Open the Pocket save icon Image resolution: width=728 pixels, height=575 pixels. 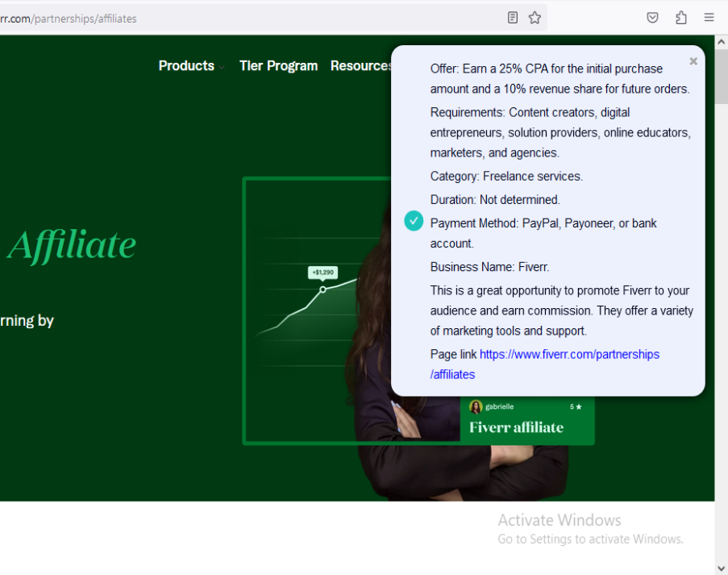(x=652, y=18)
